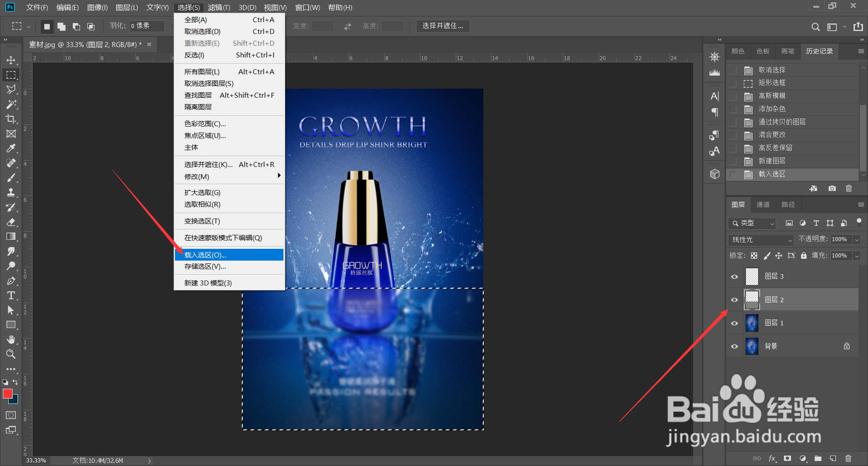Select the Hand tool
The width and height of the screenshot is (868, 466).
coord(11,339)
